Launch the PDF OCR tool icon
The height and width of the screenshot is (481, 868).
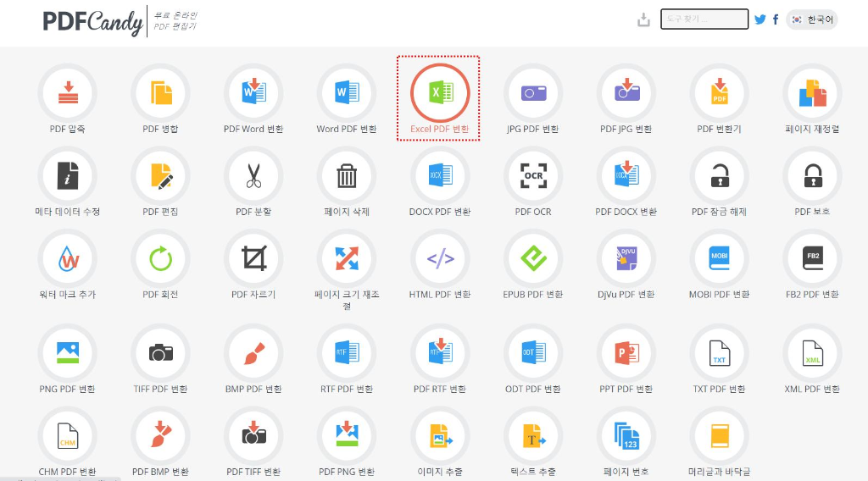click(533, 175)
